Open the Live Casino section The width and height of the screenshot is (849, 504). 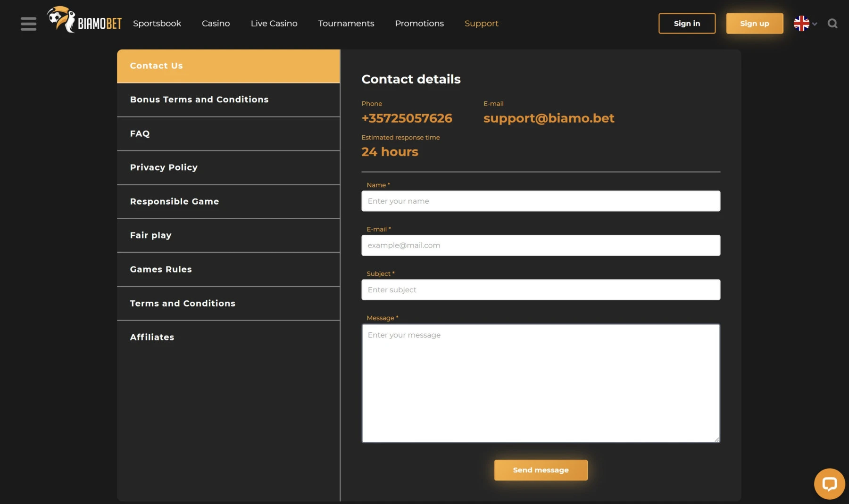[x=274, y=24]
